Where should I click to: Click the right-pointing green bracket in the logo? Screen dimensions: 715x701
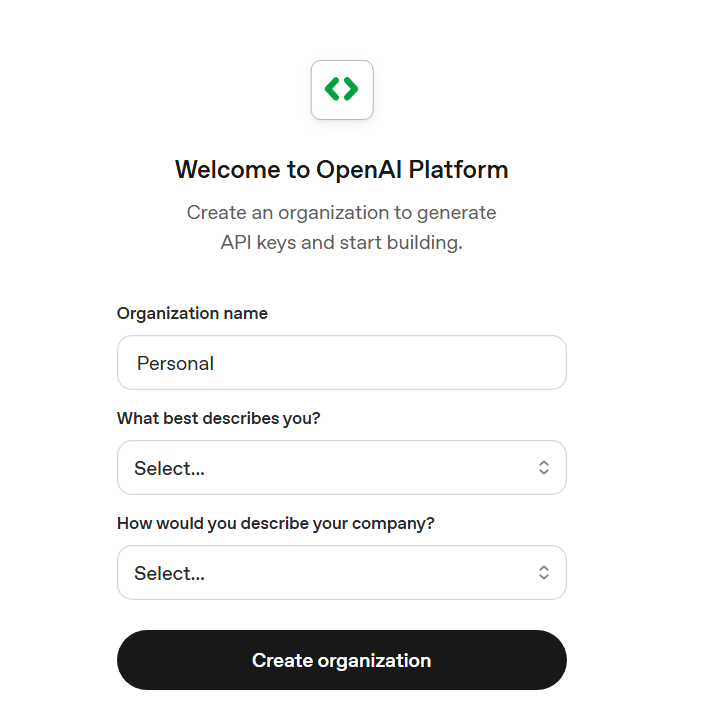(351, 90)
